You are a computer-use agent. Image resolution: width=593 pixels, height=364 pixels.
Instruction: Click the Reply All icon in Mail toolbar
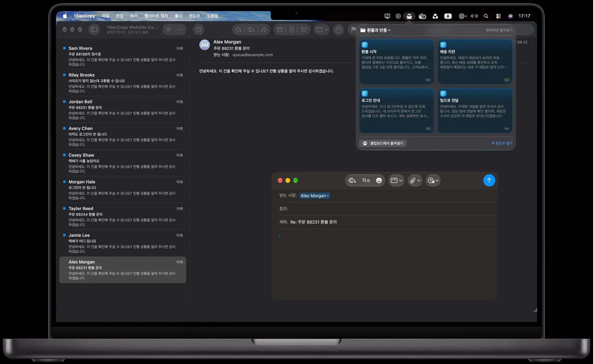251,30
